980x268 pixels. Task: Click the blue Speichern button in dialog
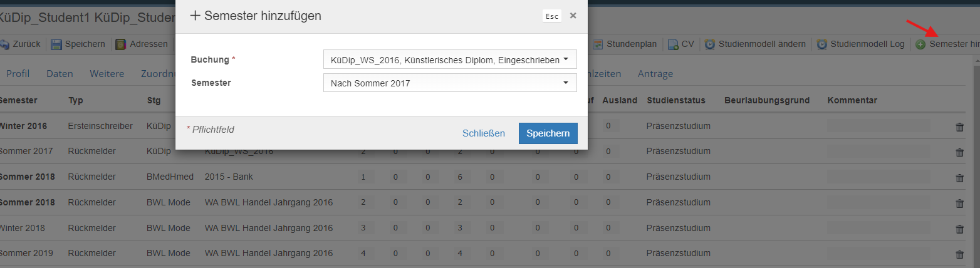[x=548, y=133]
